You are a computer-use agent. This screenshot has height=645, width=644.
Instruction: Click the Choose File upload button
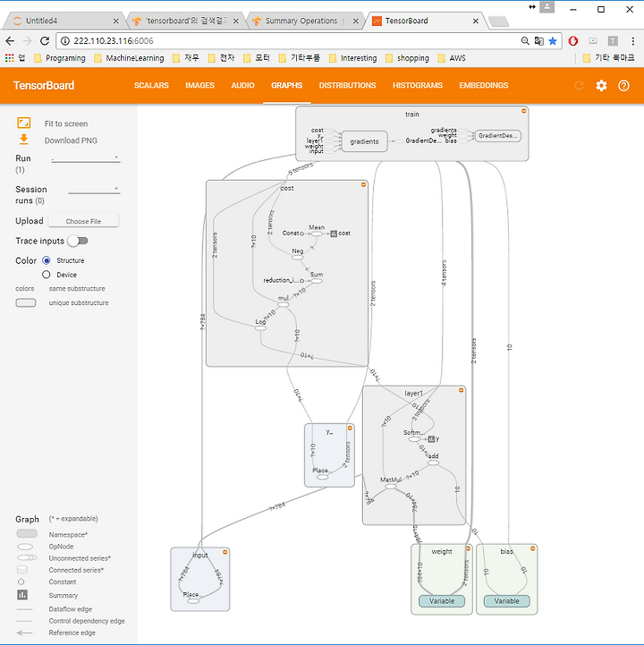[x=83, y=220]
